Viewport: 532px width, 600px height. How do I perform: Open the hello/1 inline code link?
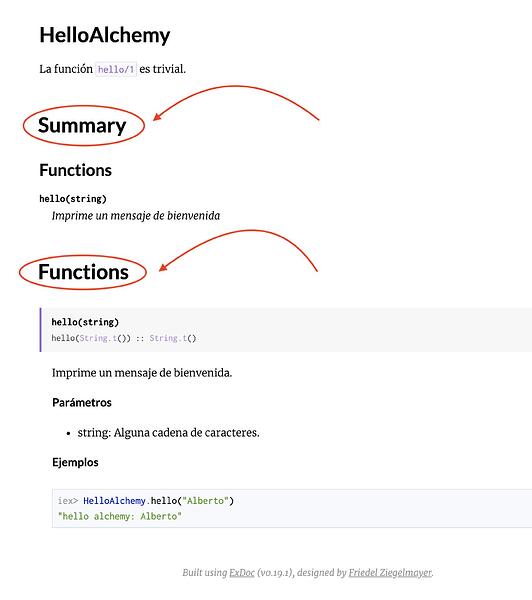[116, 69]
